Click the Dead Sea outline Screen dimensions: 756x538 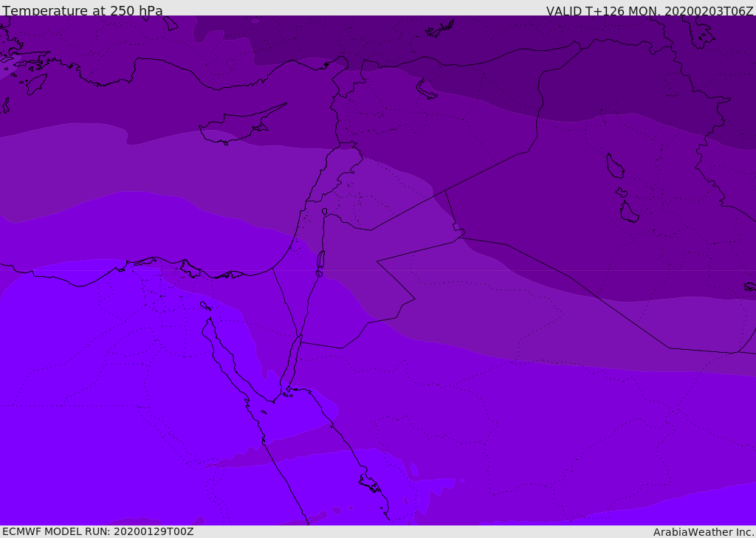[320, 261]
